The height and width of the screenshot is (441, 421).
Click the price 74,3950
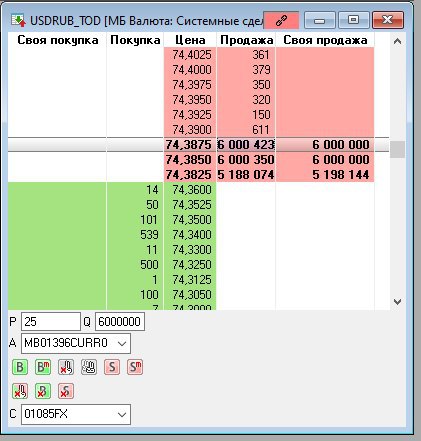pos(192,100)
